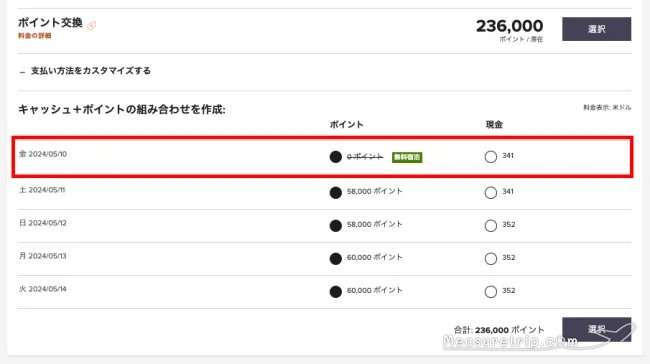This screenshot has width=650, height=364.
Task: Select points radio for 2024/05/10 free night
Action: point(336,157)
